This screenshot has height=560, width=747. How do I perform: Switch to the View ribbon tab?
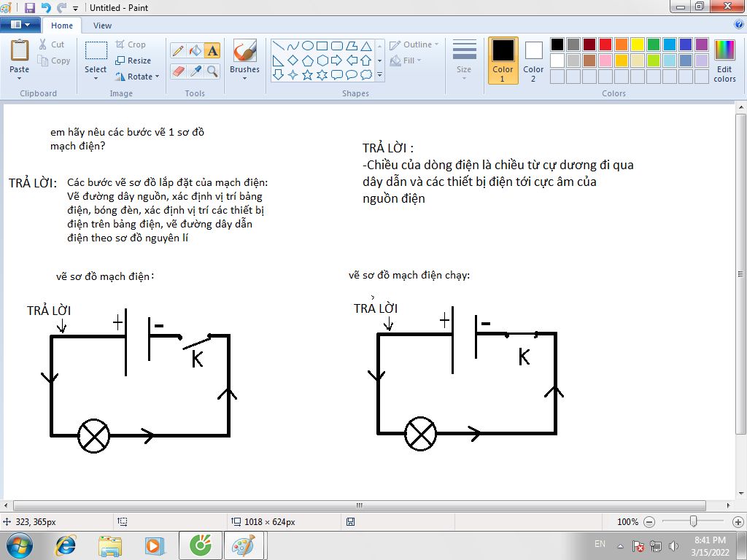(102, 26)
